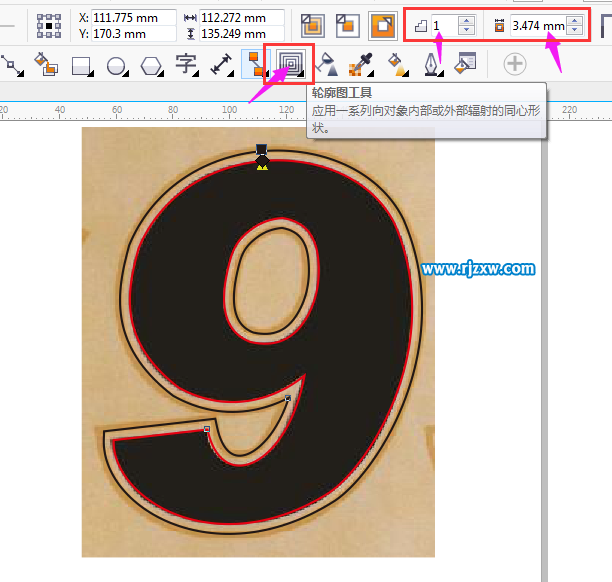Expand the Polygon tool flyout arrow
Image resolution: width=612 pixels, height=582 pixels.
[x=161, y=74]
